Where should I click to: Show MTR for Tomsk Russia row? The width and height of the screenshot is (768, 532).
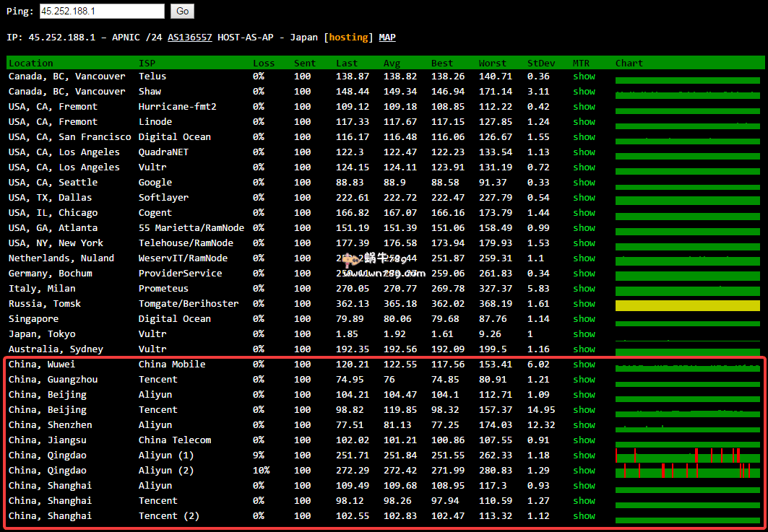[x=584, y=304]
